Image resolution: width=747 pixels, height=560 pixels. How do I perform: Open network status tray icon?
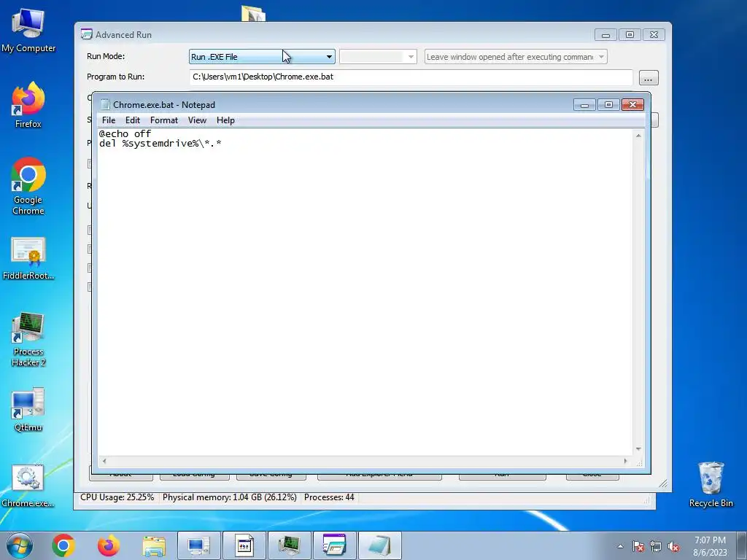656,546
